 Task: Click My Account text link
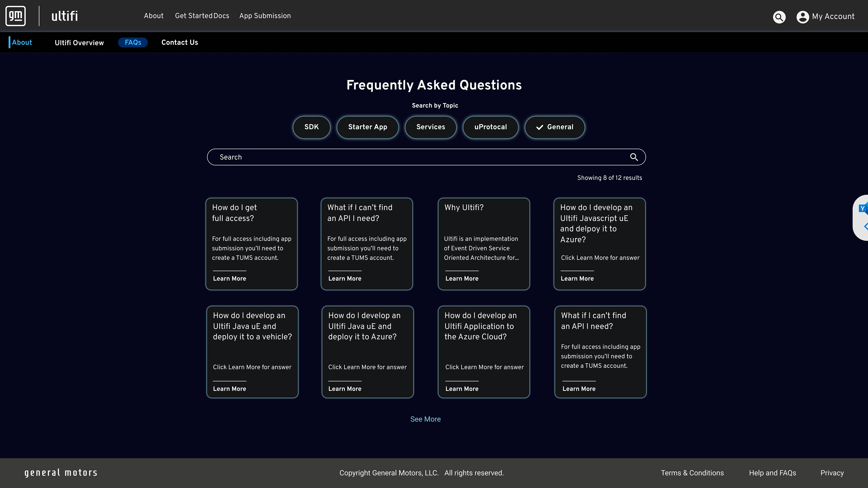coord(833,16)
